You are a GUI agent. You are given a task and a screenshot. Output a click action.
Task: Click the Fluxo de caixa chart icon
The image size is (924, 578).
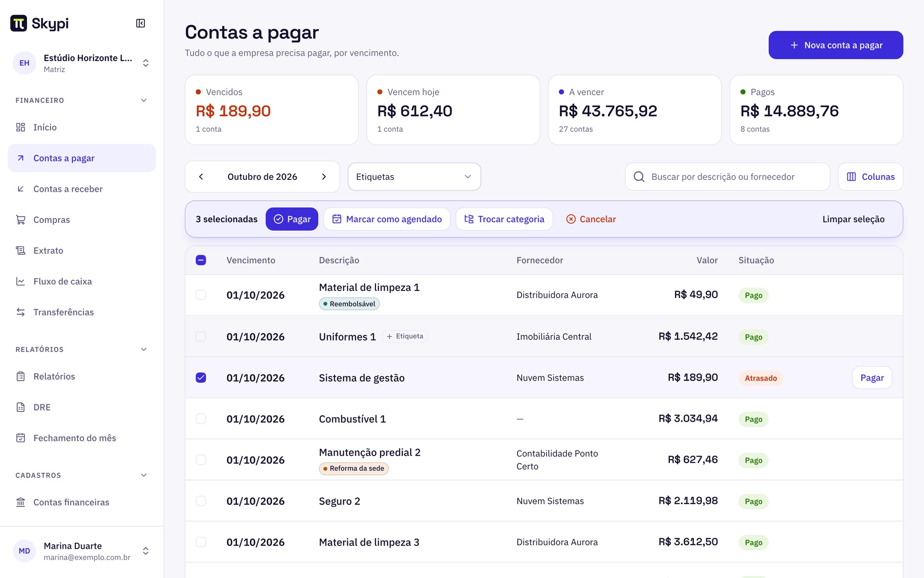click(20, 281)
